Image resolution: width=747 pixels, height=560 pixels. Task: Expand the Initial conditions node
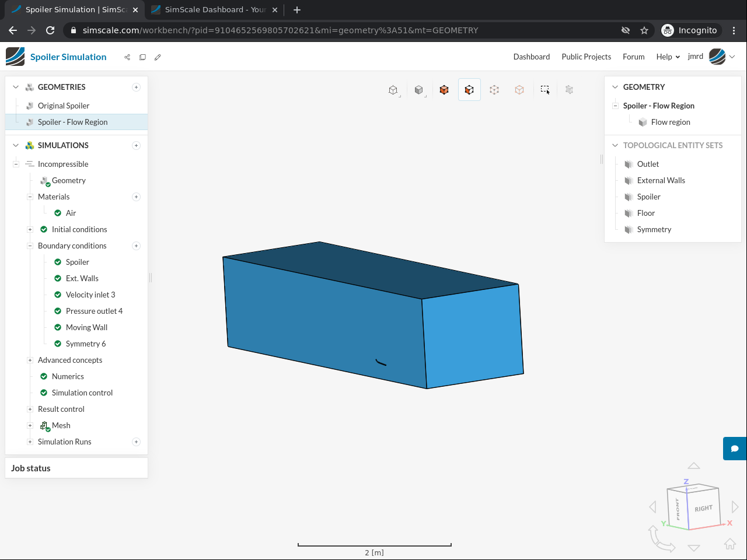click(x=30, y=229)
